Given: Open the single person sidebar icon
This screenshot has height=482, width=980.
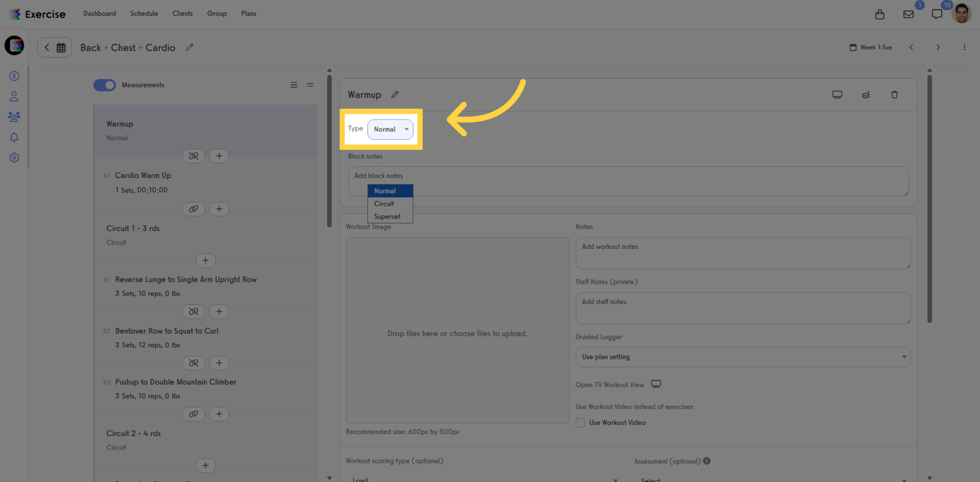Looking at the screenshot, I should pos(14,96).
